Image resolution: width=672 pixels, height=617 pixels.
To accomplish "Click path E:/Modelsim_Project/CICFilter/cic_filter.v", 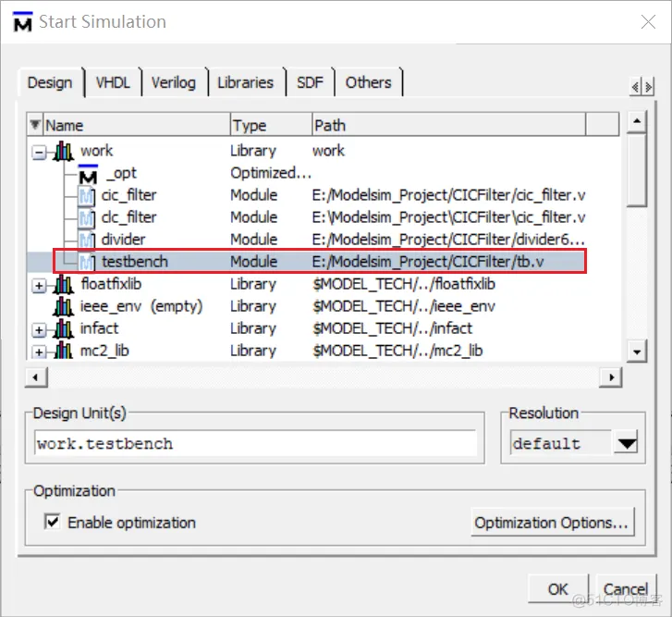I will click(448, 195).
